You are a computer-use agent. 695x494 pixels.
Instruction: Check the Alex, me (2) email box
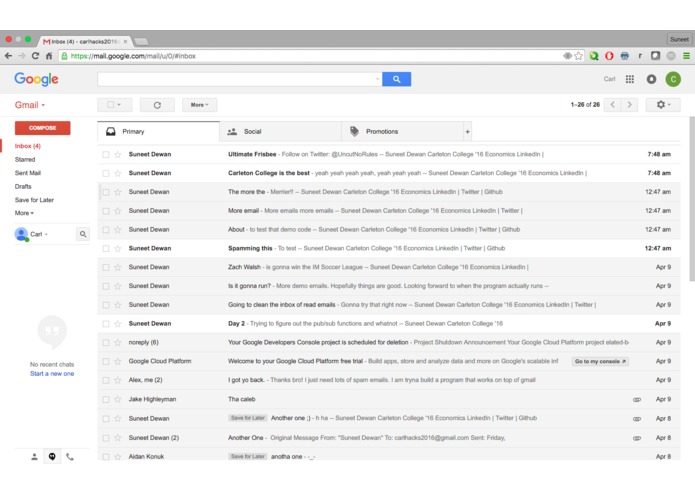[105, 381]
